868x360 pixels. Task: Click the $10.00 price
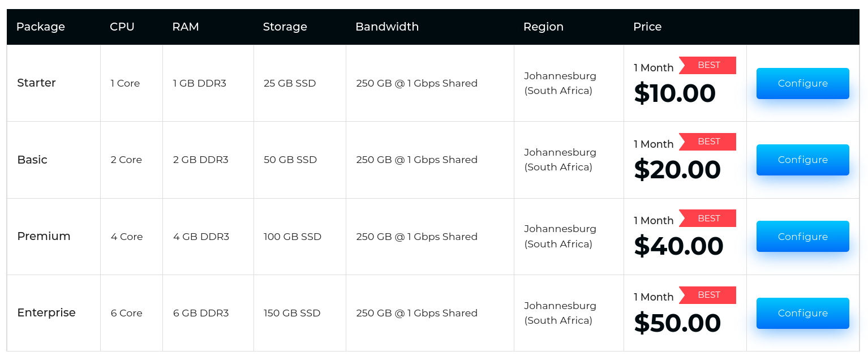click(674, 93)
